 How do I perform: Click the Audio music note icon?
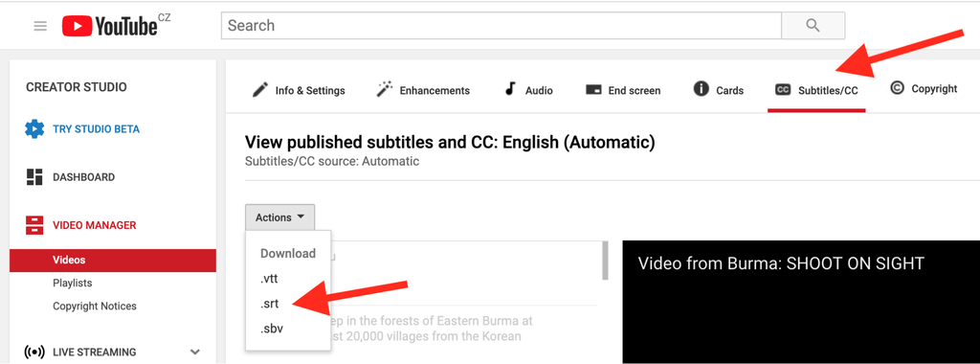510,89
